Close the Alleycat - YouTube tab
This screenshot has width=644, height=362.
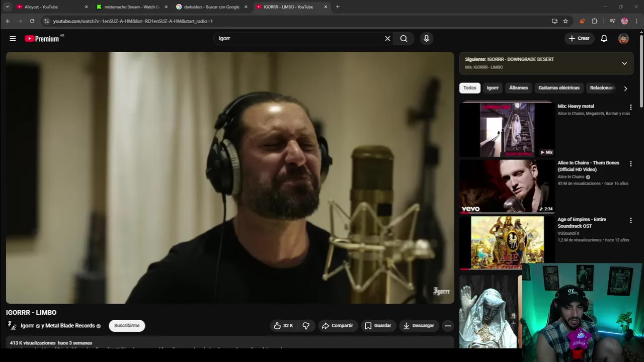[86, 7]
